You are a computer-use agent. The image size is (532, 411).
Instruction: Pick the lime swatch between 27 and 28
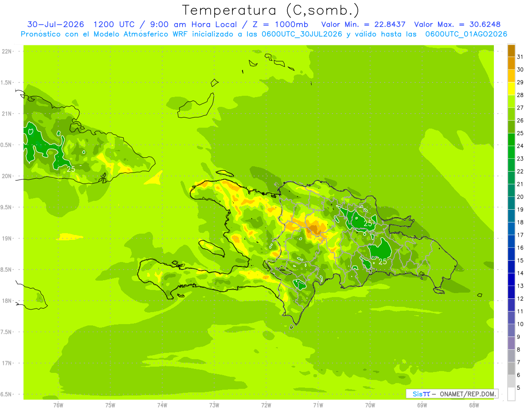click(511, 101)
